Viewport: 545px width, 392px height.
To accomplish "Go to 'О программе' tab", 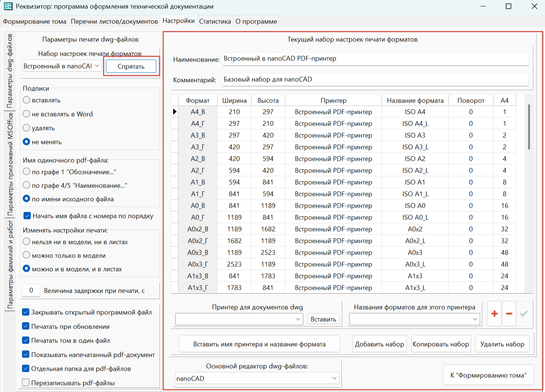I will (x=256, y=21).
